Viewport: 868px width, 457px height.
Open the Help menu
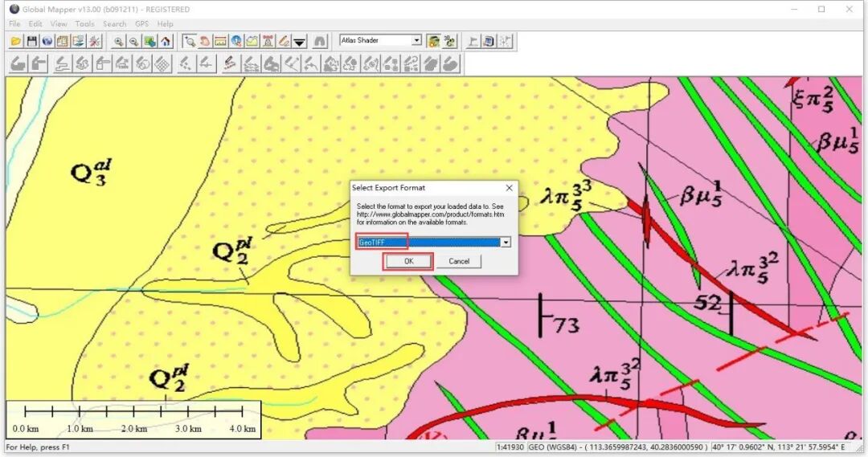(x=165, y=24)
